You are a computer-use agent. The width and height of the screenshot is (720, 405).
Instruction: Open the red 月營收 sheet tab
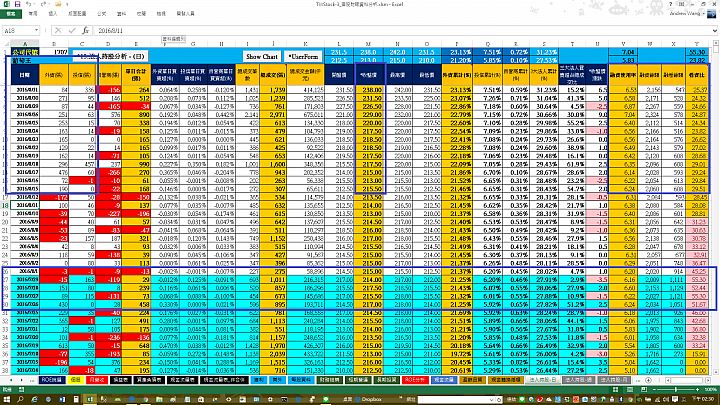pyautogui.click(x=97, y=380)
